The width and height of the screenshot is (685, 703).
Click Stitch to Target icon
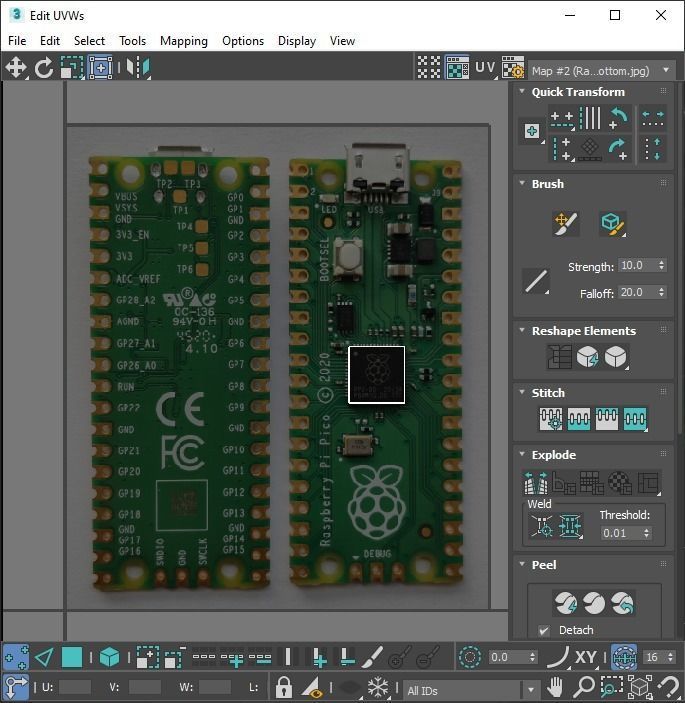(x=551, y=419)
